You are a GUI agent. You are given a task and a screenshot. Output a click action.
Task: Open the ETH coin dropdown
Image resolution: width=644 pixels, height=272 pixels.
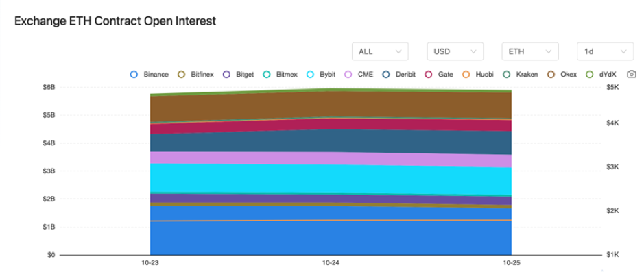pyautogui.click(x=530, y=51)
